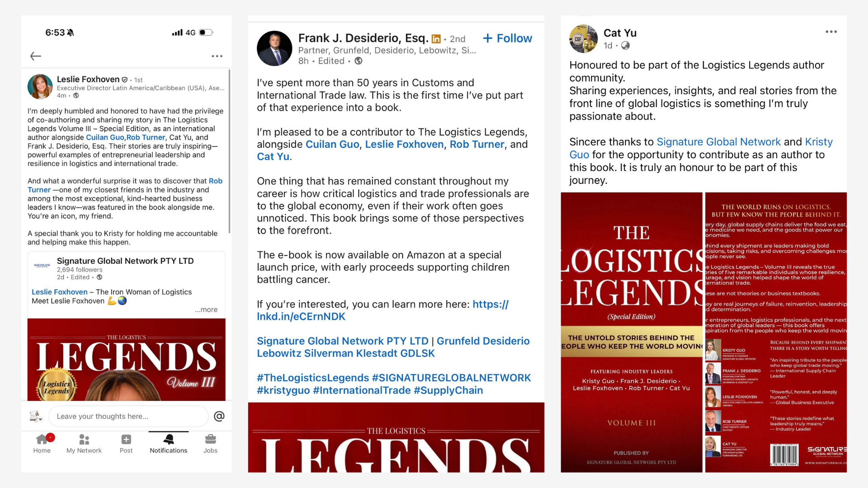The height and width of the screenshot is (488, 868).
Task: Click the LinkedIn badge beside Frank's name
Action: pos(436,39)
